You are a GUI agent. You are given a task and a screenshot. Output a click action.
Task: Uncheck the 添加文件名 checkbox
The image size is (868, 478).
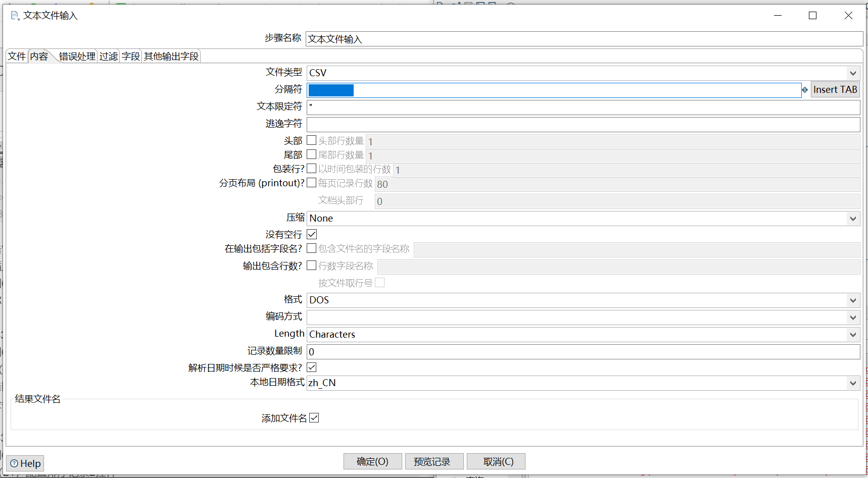coord(314,418)
